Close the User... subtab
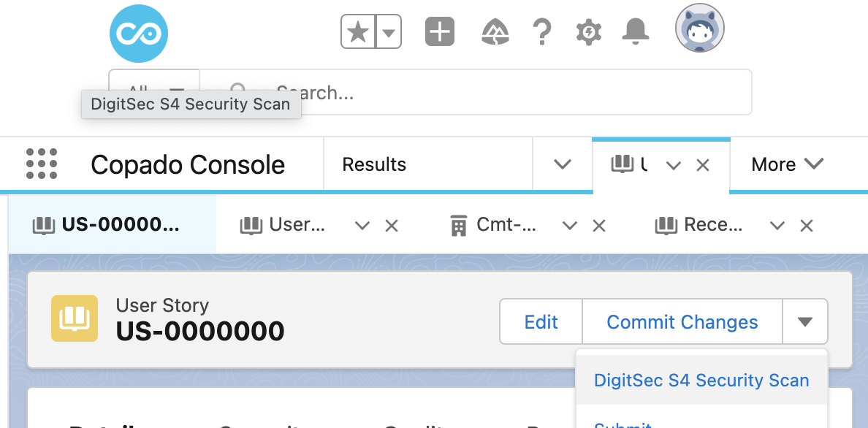This screenshot has width=868, height=428. (x=392, y=226)
